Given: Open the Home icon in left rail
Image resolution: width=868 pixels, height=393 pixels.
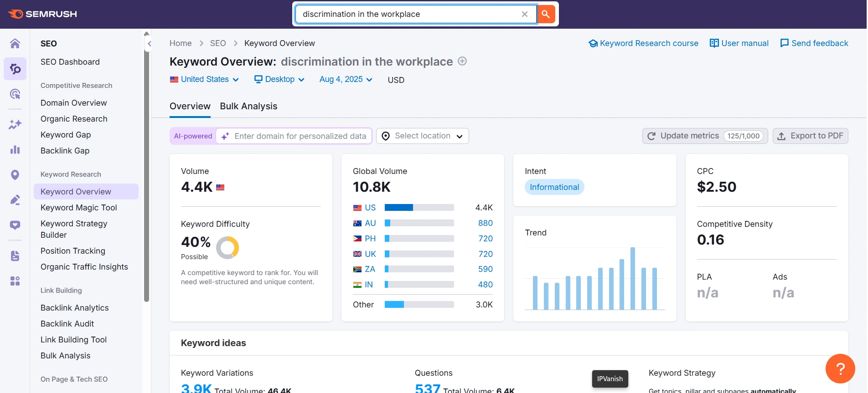Looking at the screenshot, I should click(15, 43).
